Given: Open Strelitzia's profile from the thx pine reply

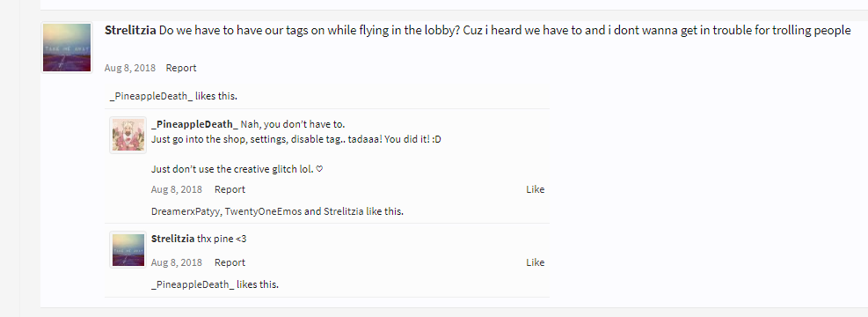Looking at the screenshot, I should 172,239.
